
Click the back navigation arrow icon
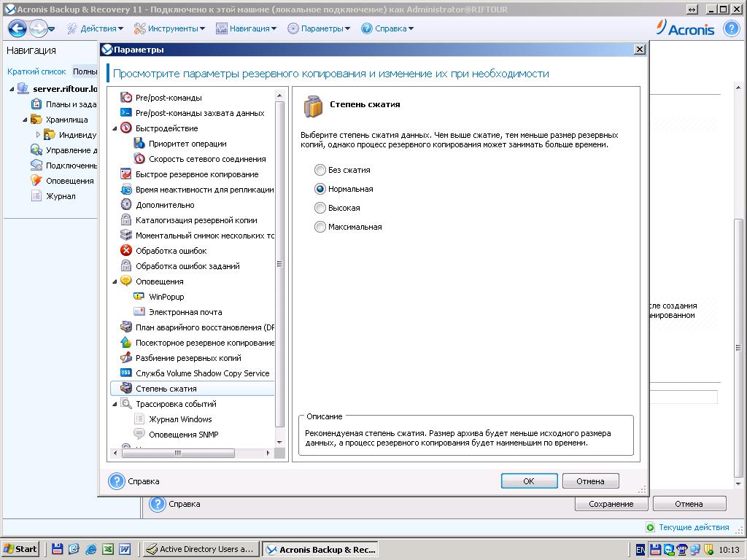point(18,28)
